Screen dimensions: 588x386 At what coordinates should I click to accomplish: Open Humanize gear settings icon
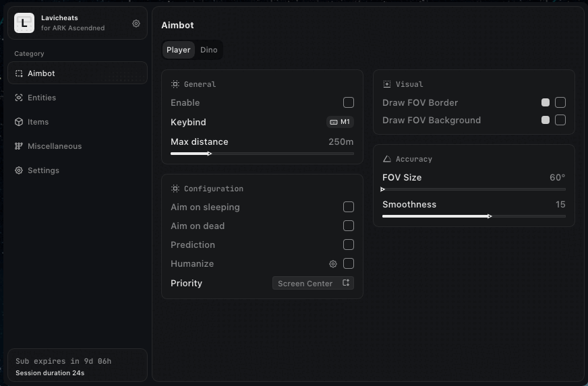(332, 264)
